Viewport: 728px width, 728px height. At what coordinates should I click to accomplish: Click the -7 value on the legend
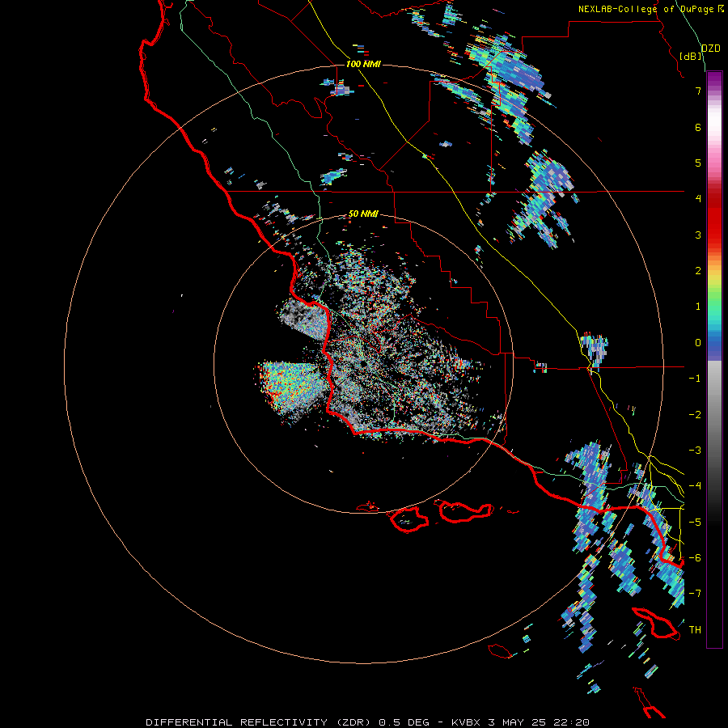(x=695, y=594)
